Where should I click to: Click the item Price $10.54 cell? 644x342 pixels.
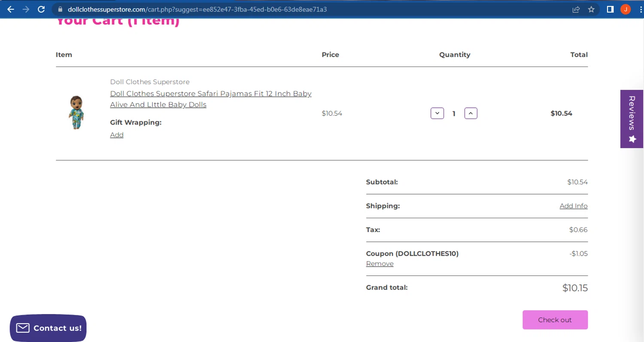[x=332, y=113]
